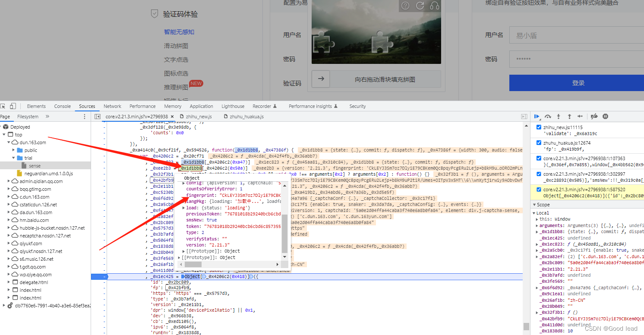Hide the navigator sidebar toggle icon
Screen dimensions: 644x335
click(98, 117)
